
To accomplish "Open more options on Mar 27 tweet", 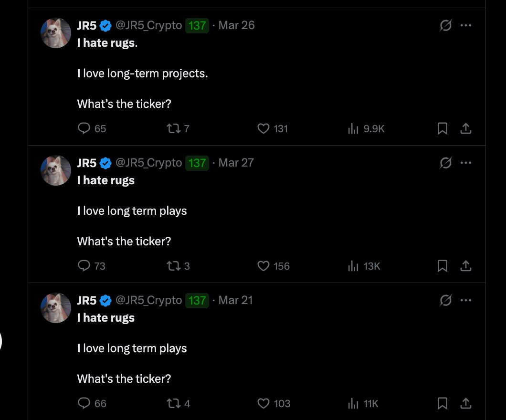I will (466, 163).
